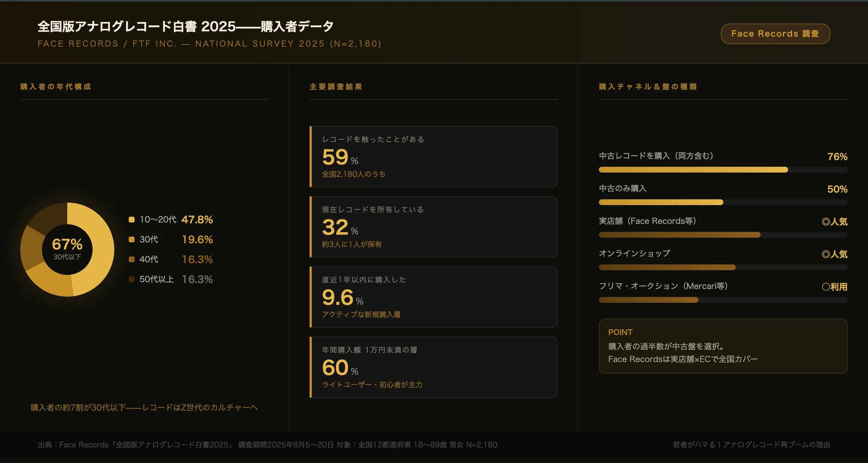
Task: Click the text ライトユーザー・初心者が主力
Action: (372, 385)
